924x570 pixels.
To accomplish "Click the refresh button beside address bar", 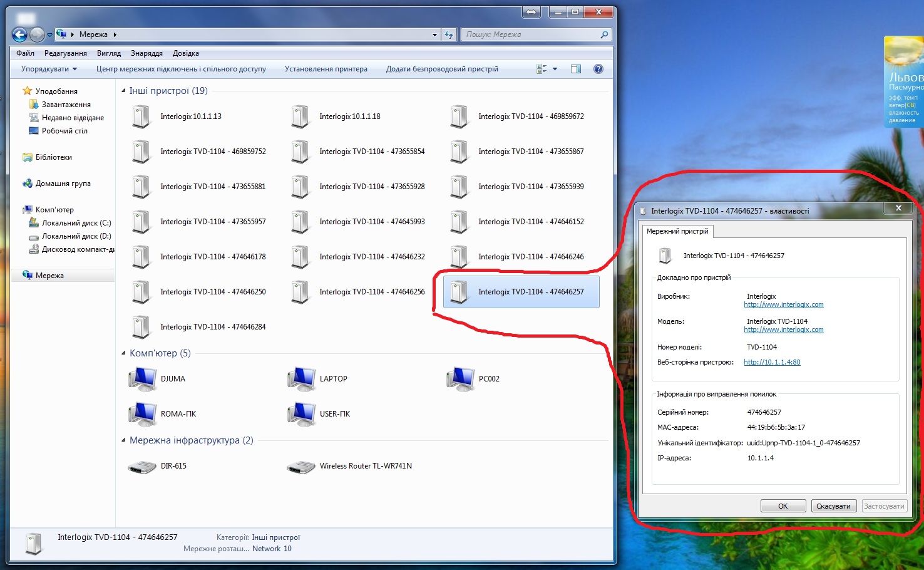I will pos(449,34).
